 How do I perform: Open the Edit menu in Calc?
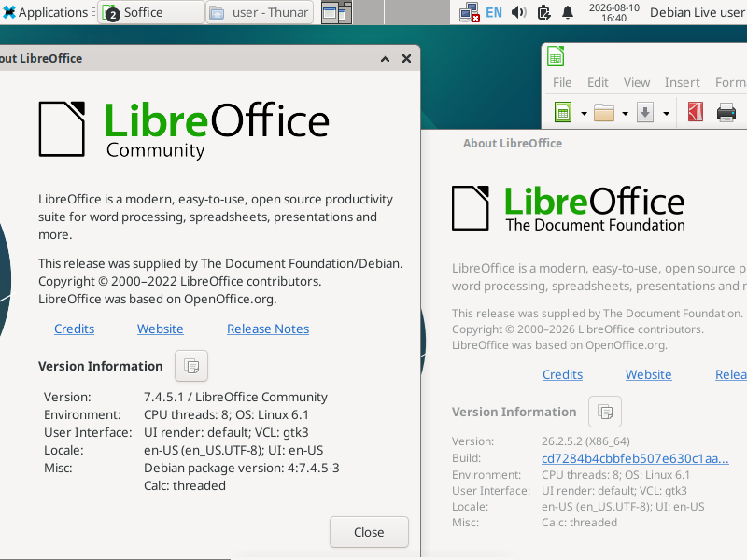[x=598, y=82]
